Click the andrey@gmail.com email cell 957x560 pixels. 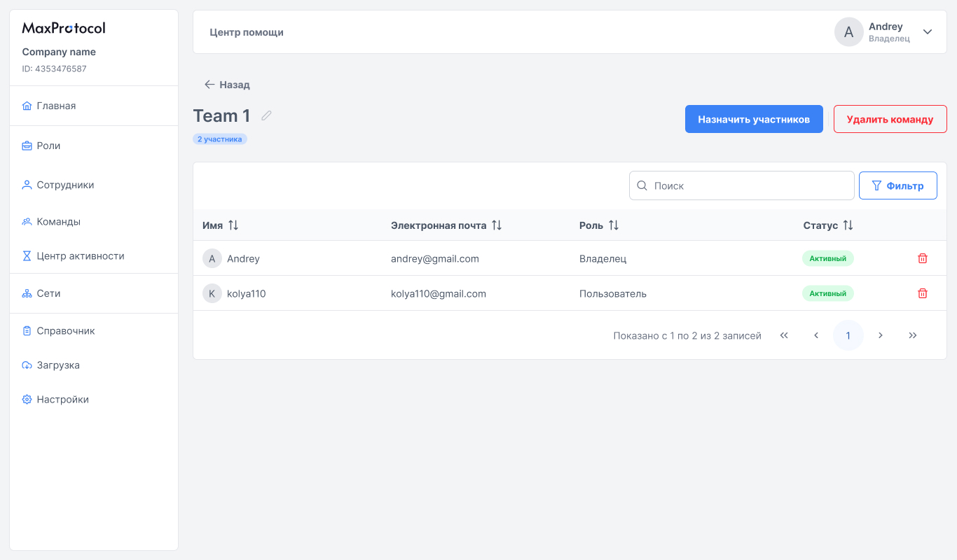click(435, 258)
